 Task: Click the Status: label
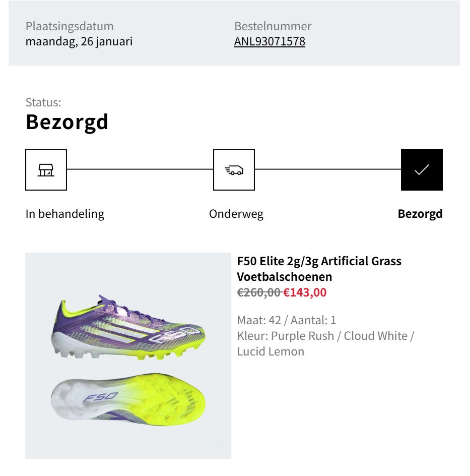(43, 102)
